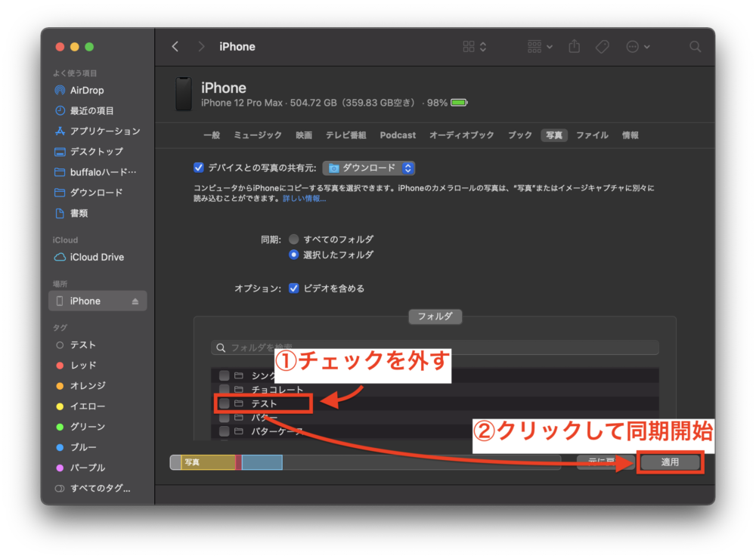The image size is (756, 559).
Task: Select the すべてのフォルダ radio button
Action: pos(293,239)
